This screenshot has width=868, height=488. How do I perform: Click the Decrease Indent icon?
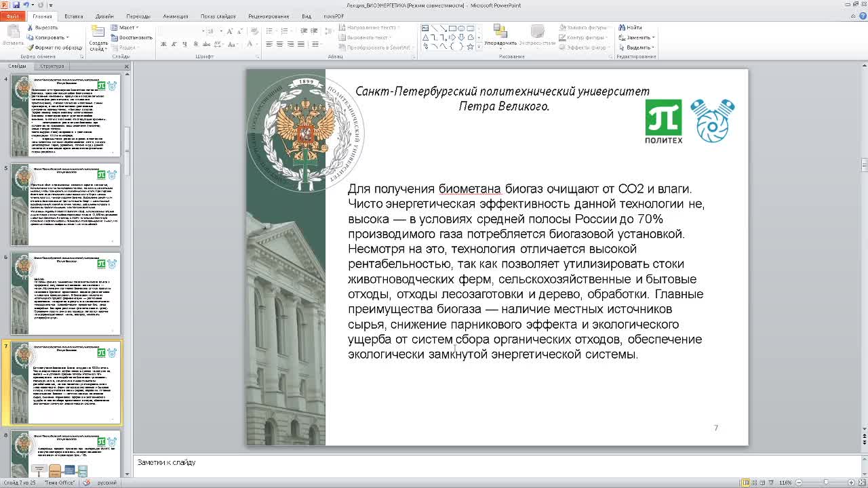tap(303, 31)
